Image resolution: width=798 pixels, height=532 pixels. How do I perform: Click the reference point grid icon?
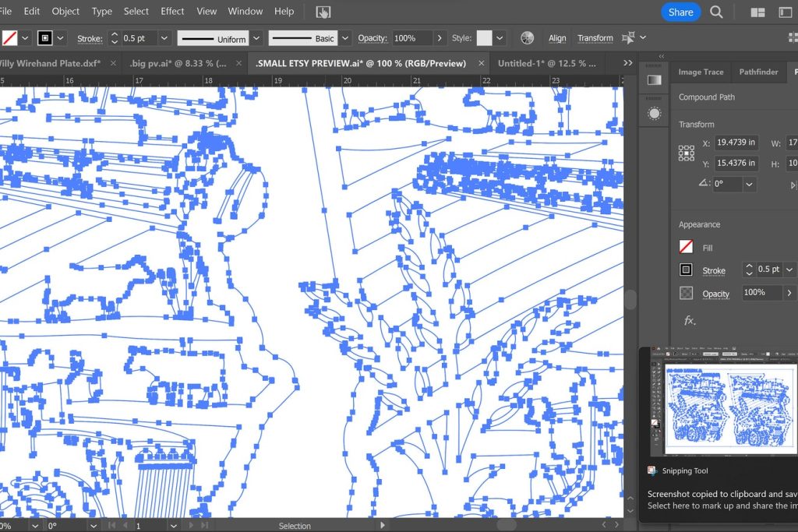click(x=686, y=153)
